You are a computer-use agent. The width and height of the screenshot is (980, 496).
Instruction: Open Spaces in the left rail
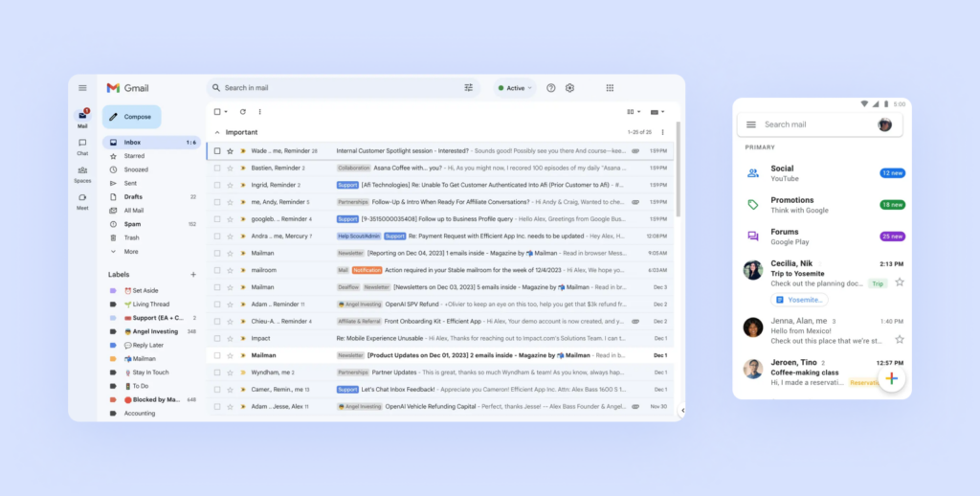tap(82, 174)
